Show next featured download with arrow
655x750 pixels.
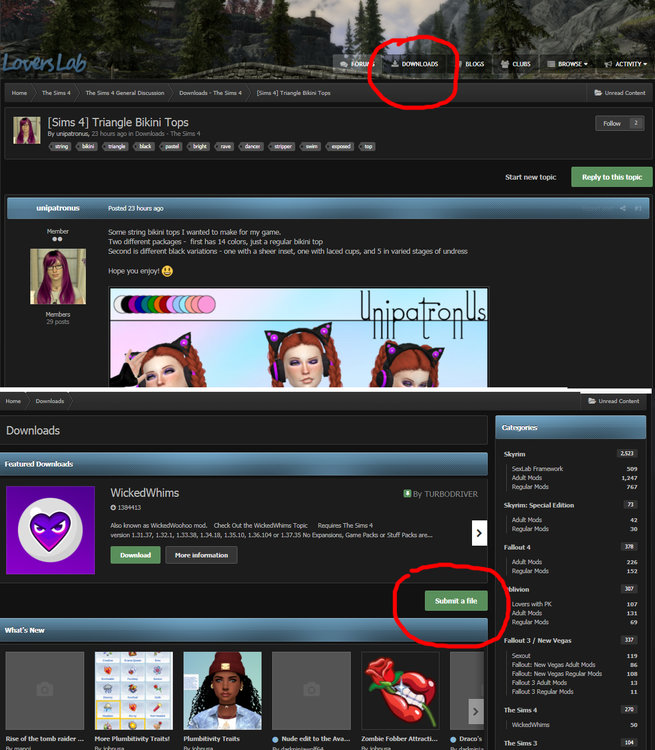[x=479, y=533]
